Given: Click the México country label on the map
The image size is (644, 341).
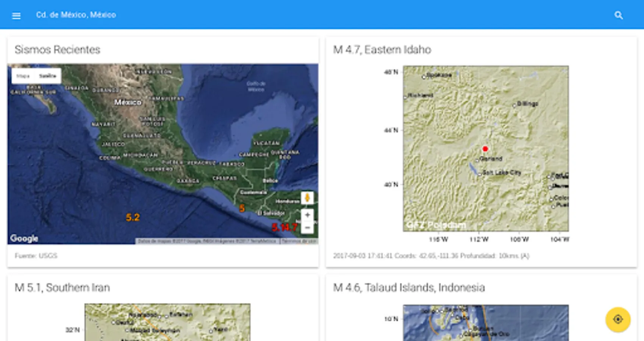Looking at the screenshot, I should (128, 102).
